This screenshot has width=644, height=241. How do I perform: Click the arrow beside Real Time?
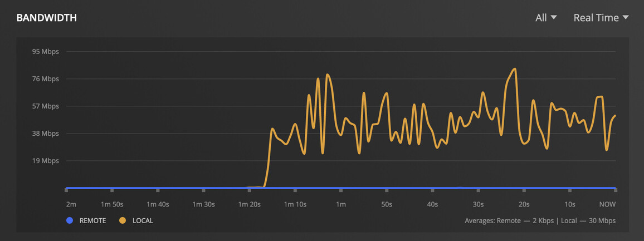pyautogui.click(x=626, y=18)
